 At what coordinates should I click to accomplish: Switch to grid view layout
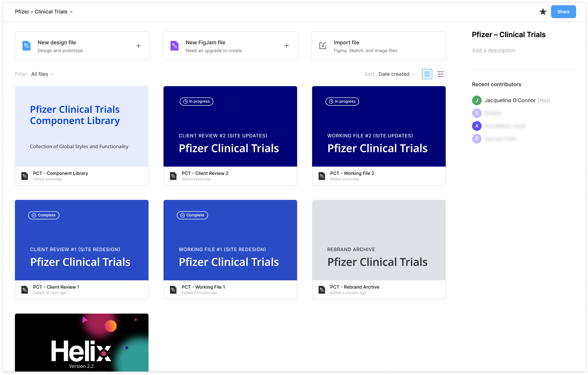[427, 74]
